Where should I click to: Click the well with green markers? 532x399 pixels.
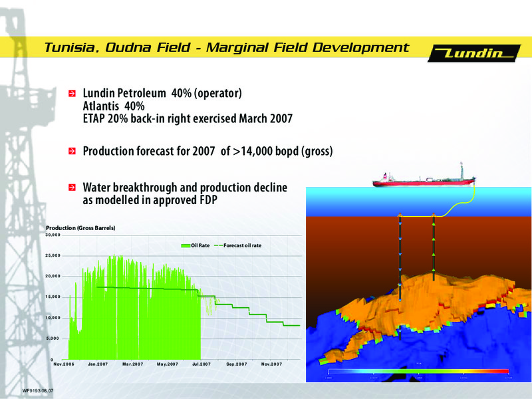434,247
